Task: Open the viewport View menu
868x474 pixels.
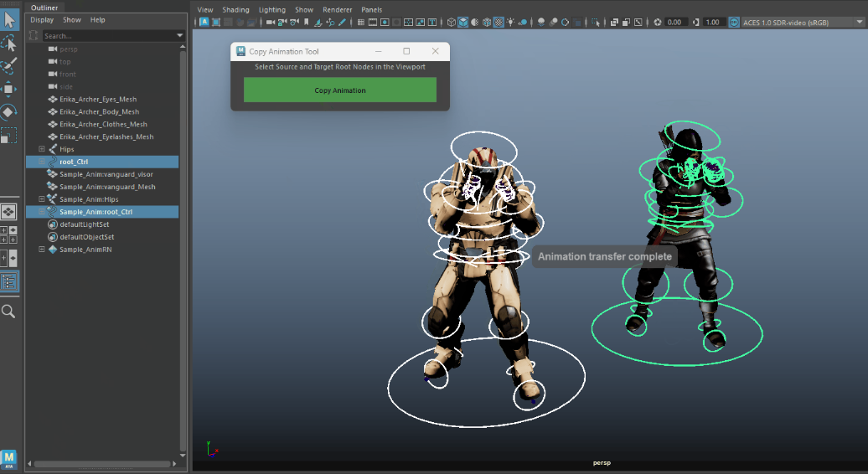Action: coord(204,9)
